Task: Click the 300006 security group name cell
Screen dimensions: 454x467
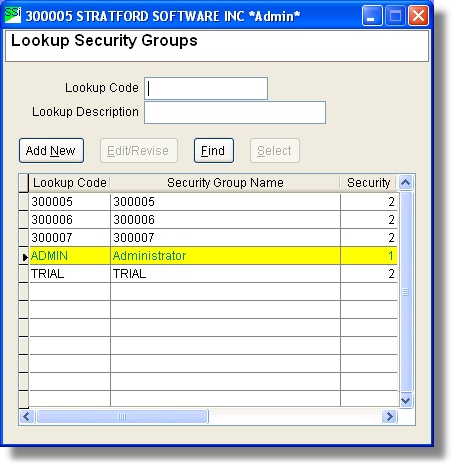Action: (x=225, y=220)
